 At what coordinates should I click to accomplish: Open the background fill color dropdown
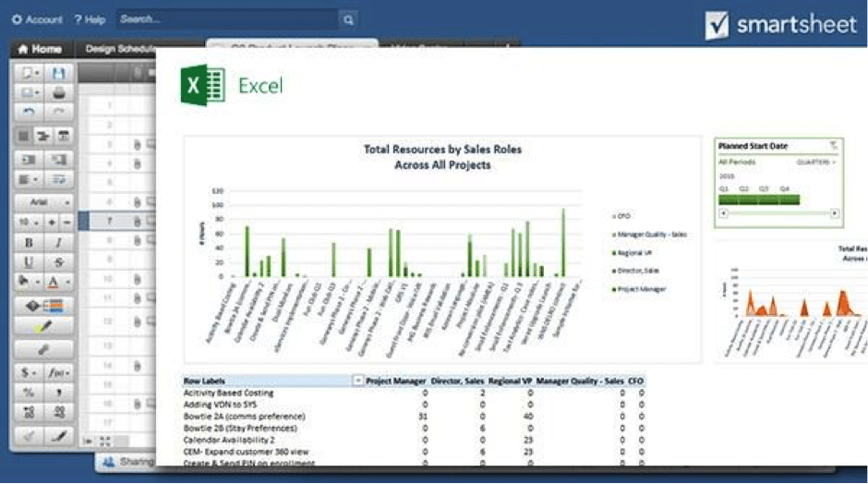[29, 282]
